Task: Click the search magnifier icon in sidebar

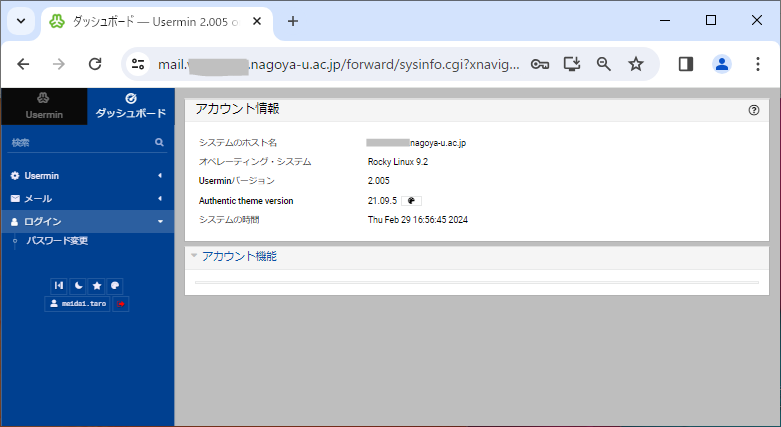Action: pyautogui.click(x=159, y=143)
